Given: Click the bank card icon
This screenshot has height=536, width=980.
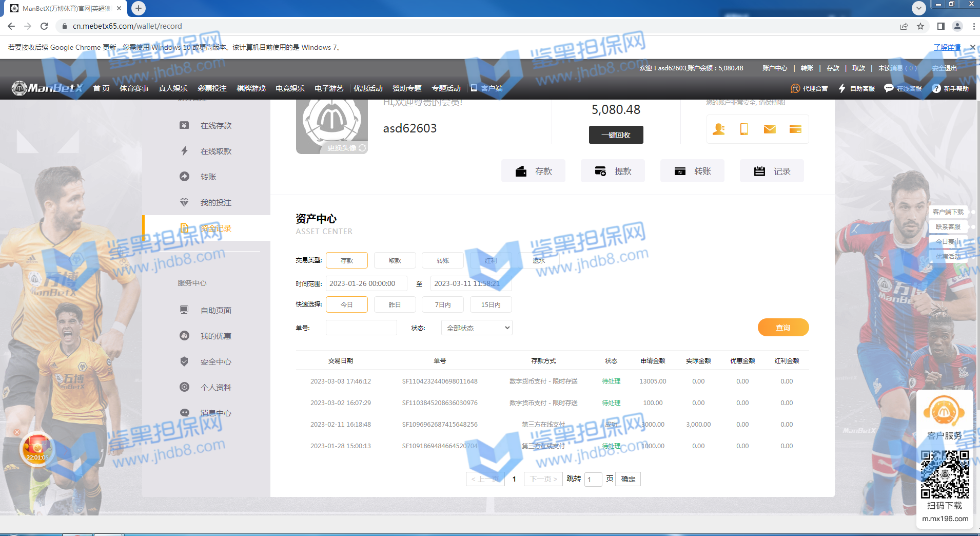Looking at the screenshot, I should coord(795,129).
